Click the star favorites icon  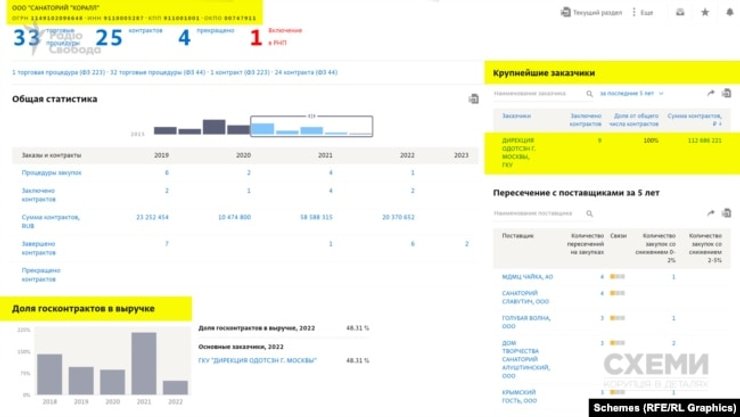[x=704, y=12]
